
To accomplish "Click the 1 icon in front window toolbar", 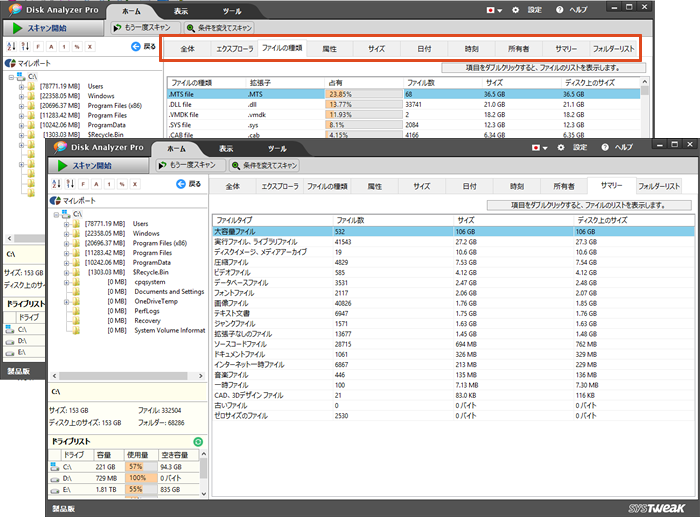I will click(109, 184).
